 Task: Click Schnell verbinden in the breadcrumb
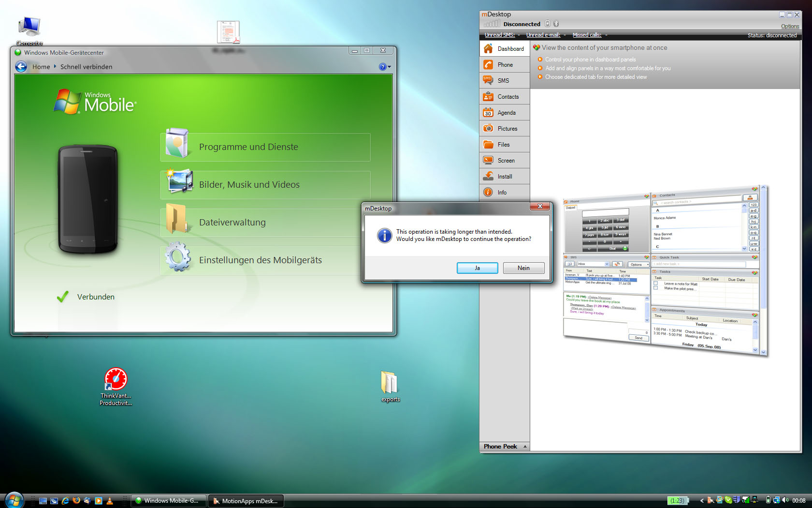tap(86, 67)
